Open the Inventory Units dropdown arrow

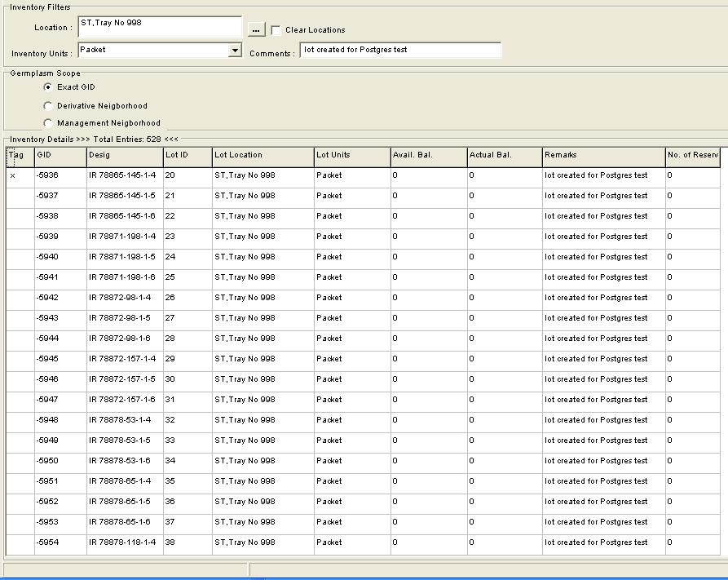[235, 51]
